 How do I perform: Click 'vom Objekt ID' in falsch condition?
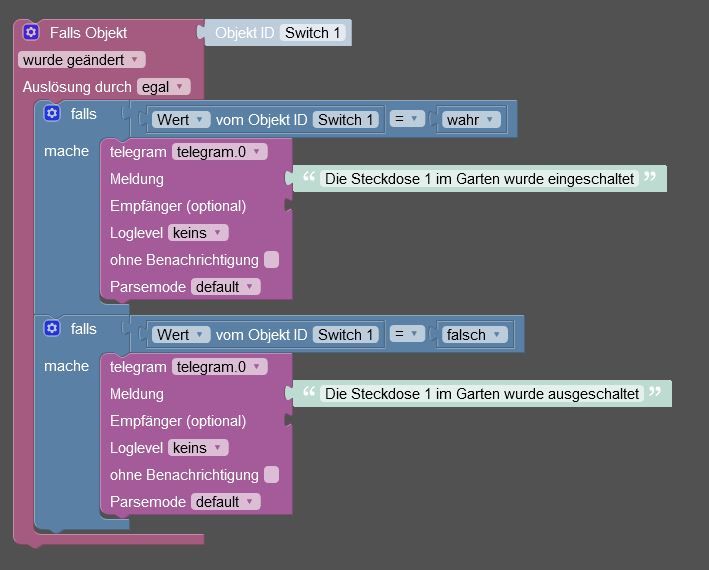coord(261,335)
